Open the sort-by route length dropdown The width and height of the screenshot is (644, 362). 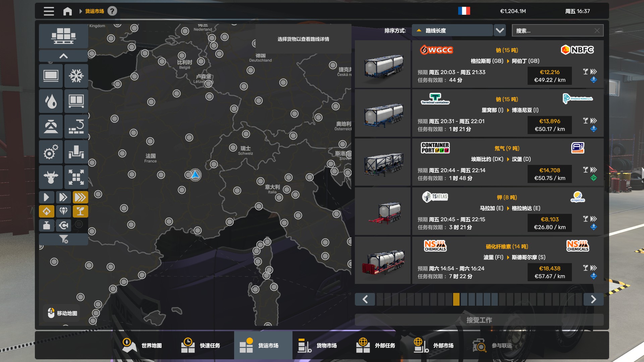[499, 31]
